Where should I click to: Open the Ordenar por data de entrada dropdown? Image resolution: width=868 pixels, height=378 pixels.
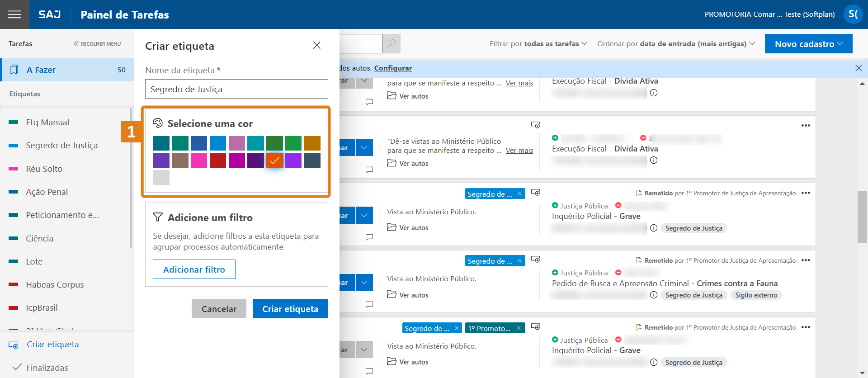(676, 44)
